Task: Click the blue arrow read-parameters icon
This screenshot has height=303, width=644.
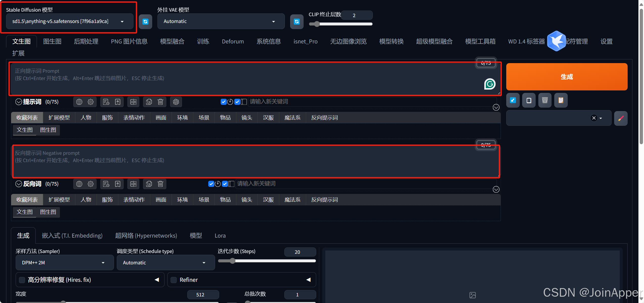Action: (x=513, y=100)
